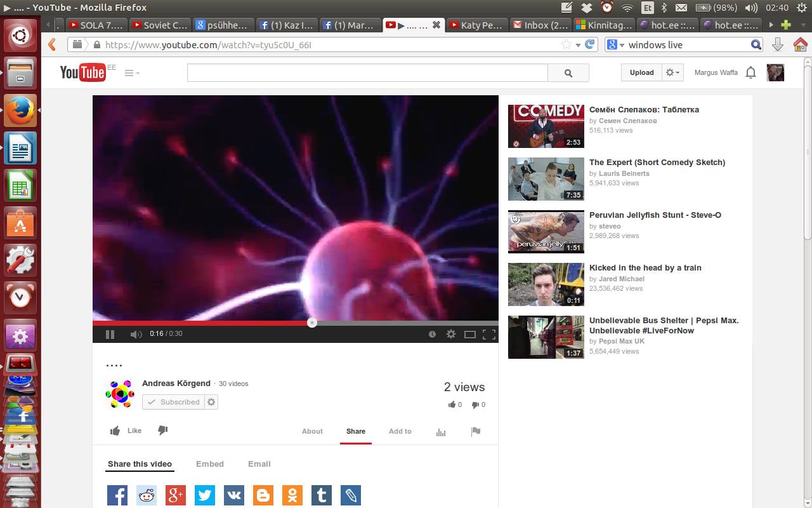Share the video on Odnoklassniki
This screenshot has height=508, width=812.
click(292, 495)
